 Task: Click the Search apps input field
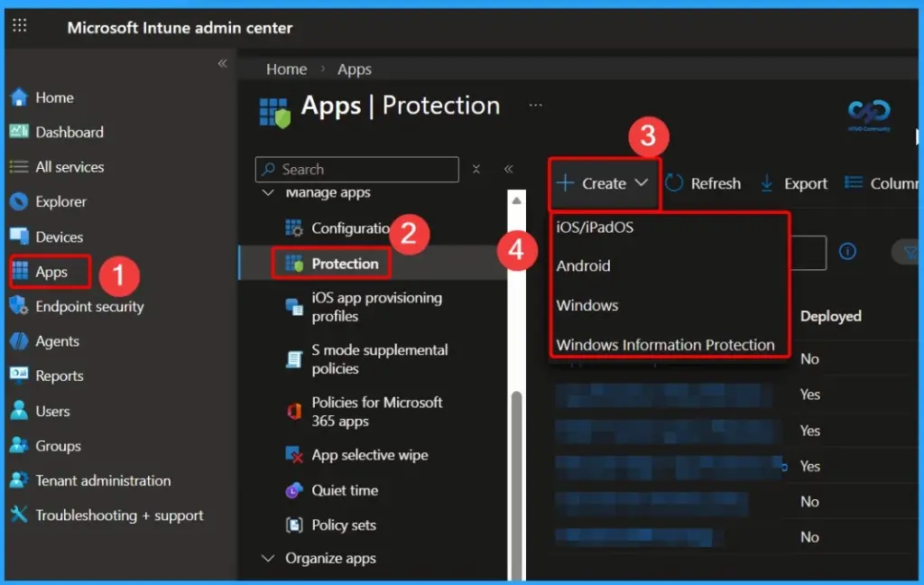(356, 170)
